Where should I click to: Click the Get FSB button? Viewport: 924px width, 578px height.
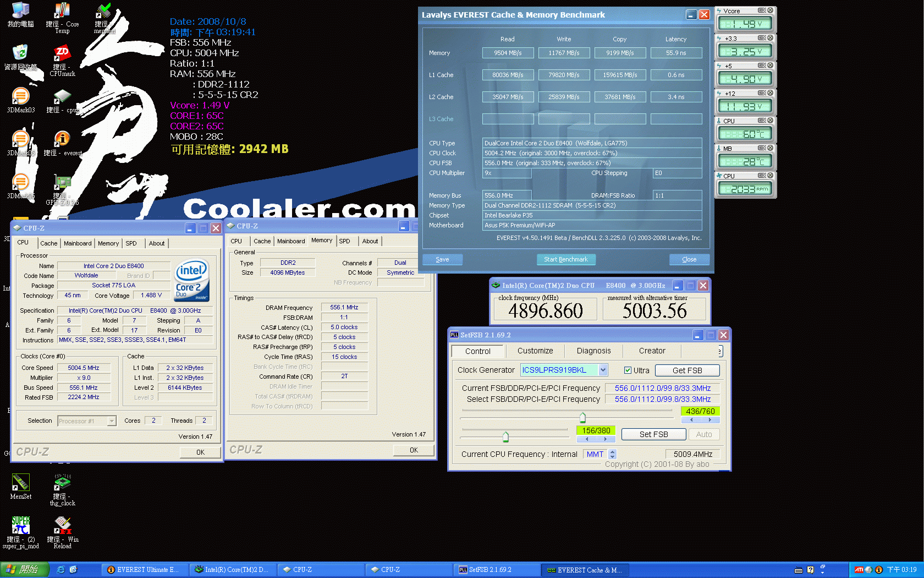(687, 370)
